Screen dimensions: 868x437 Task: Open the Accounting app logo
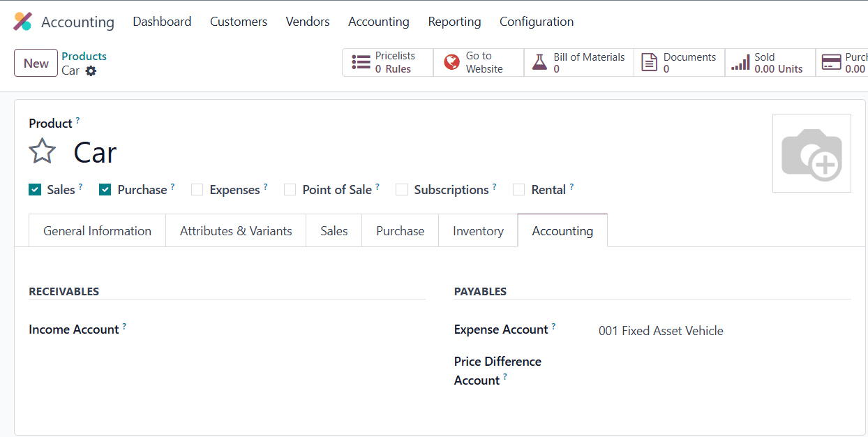[x=21, y=21]
